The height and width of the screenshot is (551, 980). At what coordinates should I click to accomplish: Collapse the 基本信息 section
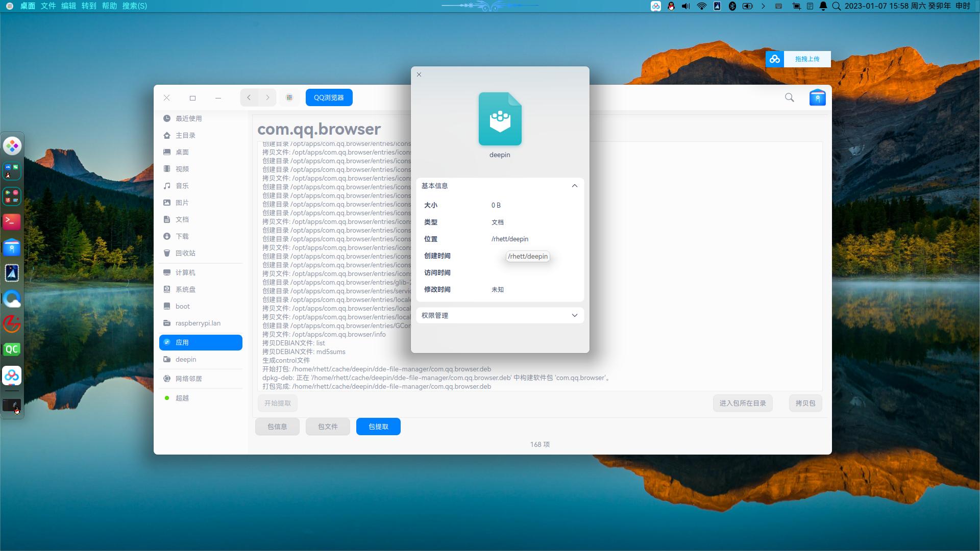click(574, 186)
